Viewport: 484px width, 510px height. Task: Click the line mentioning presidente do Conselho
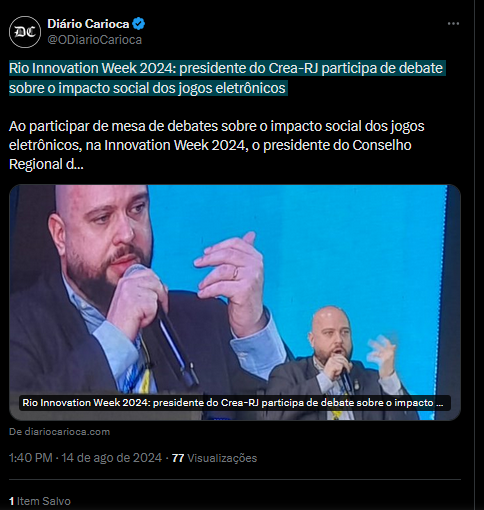click(210, 145)
